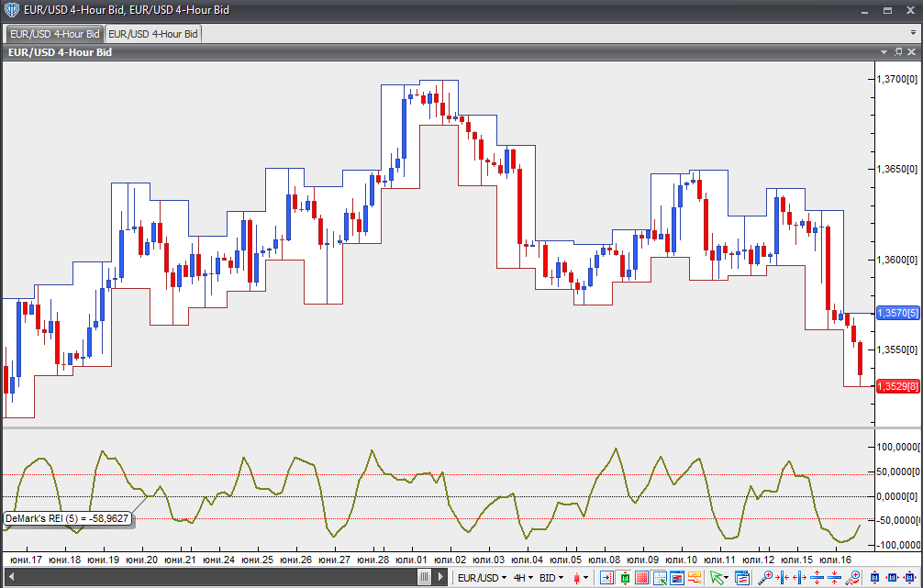Select the first EUR/USD 4-Hour Bid tab
Screen dimensions: 923x588
54,34
